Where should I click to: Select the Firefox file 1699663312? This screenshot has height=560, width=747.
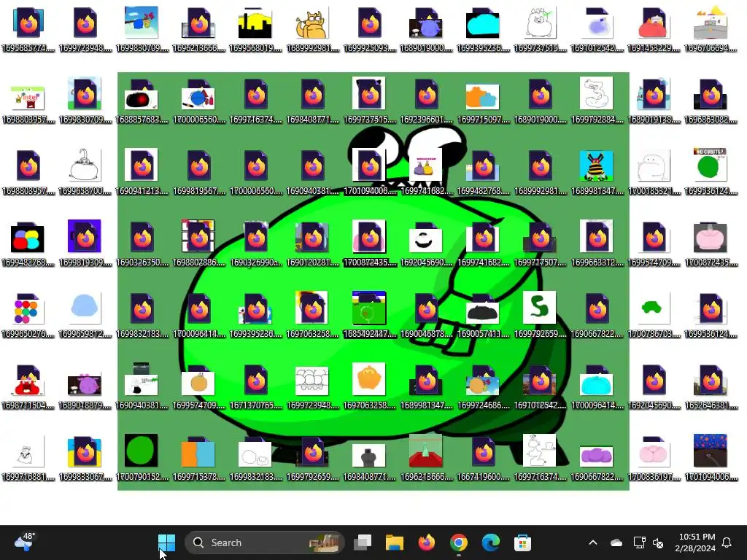tap(597, 244)
